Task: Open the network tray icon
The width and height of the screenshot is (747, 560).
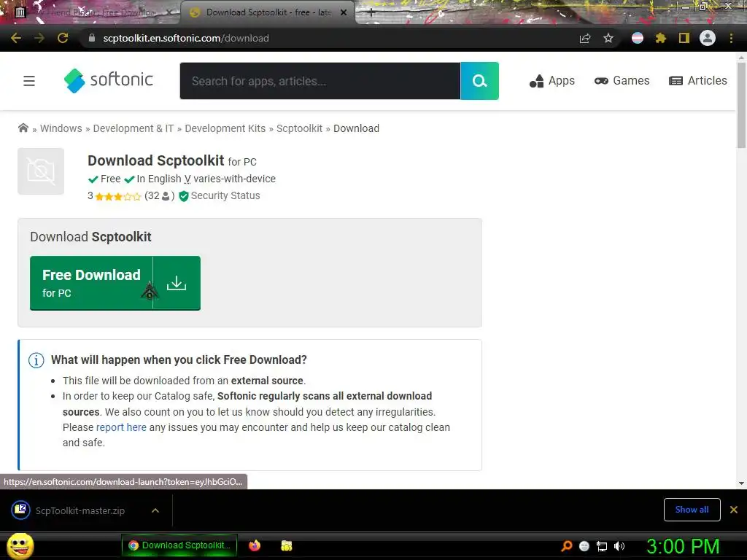Action: [x=602, y=546]
